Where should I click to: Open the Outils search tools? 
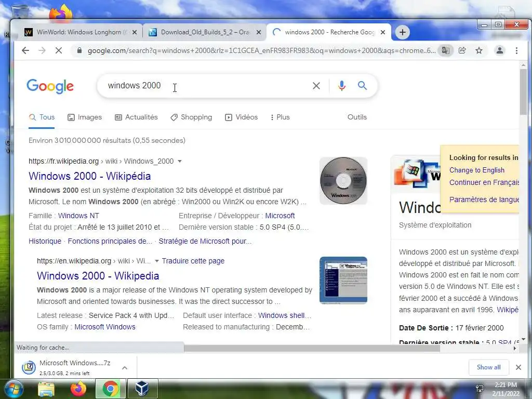pyautogui.click(x=357, y=117)
